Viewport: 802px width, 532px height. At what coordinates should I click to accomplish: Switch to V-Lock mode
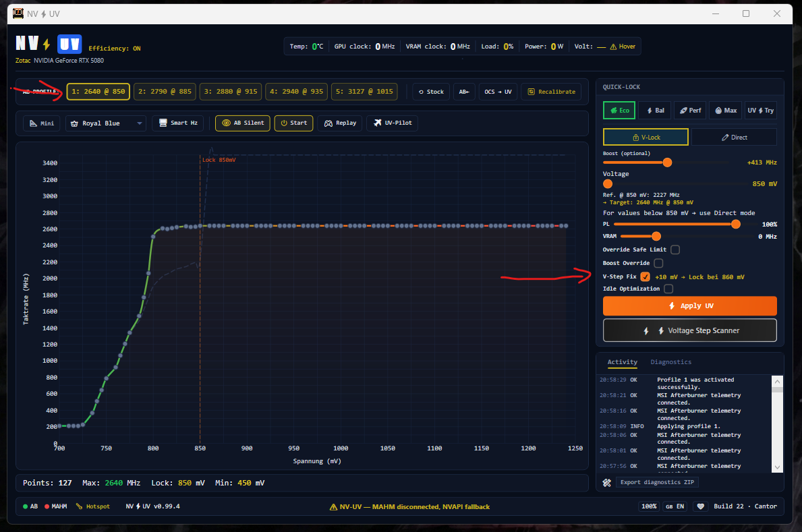point(646,137)
